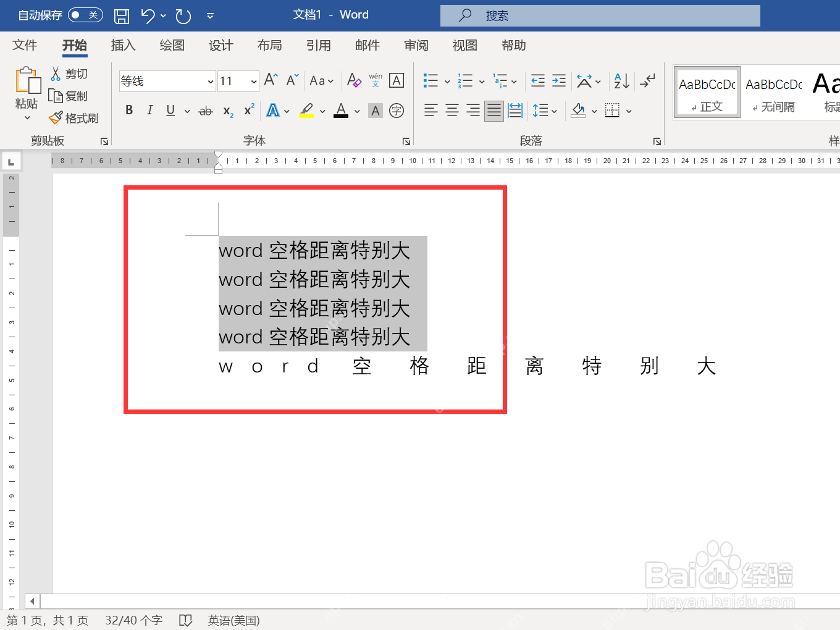
Task: Apply yellow text highlight color
Action: click(306, 111)
